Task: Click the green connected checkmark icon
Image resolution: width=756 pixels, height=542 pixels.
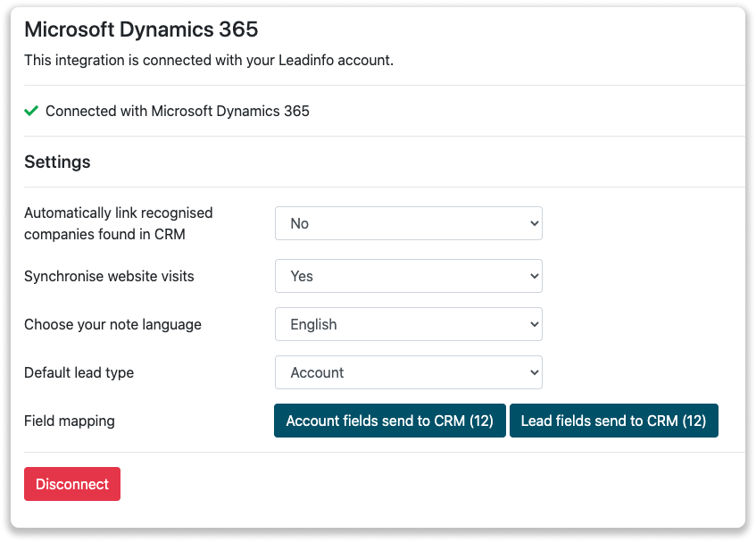Action: [31, 111]
